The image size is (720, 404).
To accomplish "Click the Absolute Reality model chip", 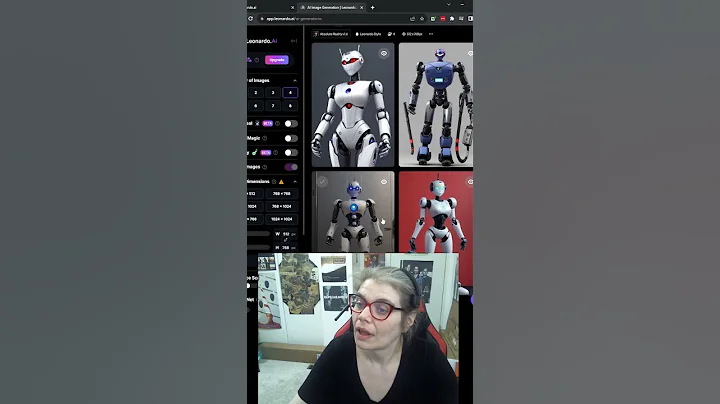I will pyautogui.click(x=331, y=34).
